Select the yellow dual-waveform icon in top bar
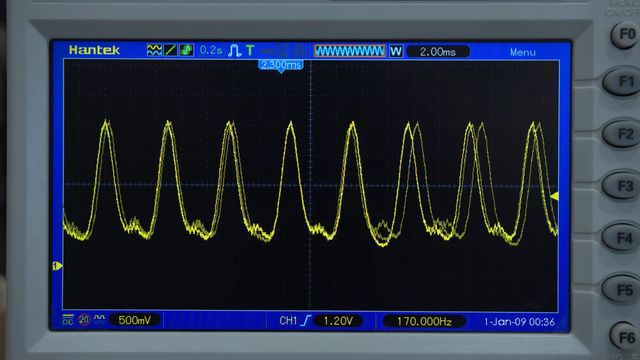 [x=154, y=50]
